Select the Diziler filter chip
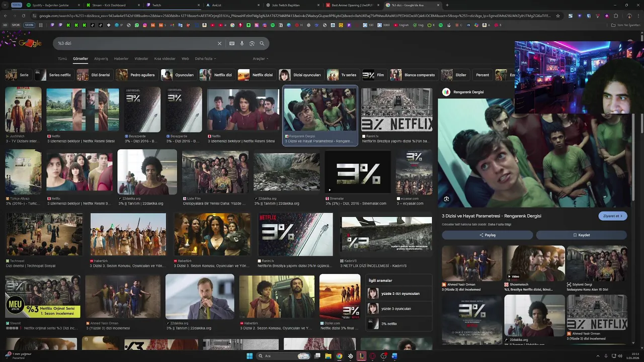 tap(454, 75)
